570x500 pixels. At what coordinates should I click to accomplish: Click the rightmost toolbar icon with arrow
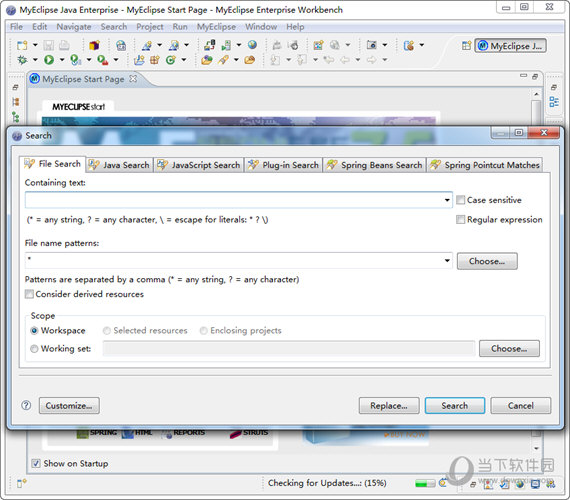click(409, 45)
